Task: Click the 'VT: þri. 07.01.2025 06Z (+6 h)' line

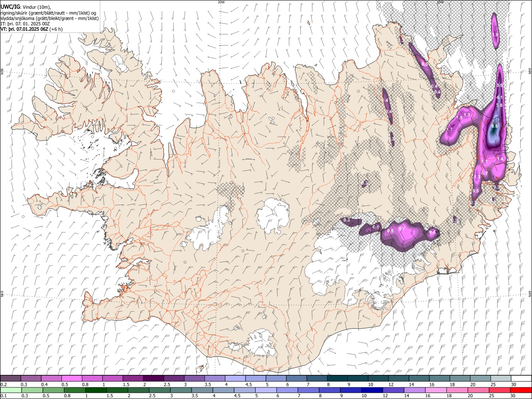Action: pyautogui.click(x=32, y=29)
